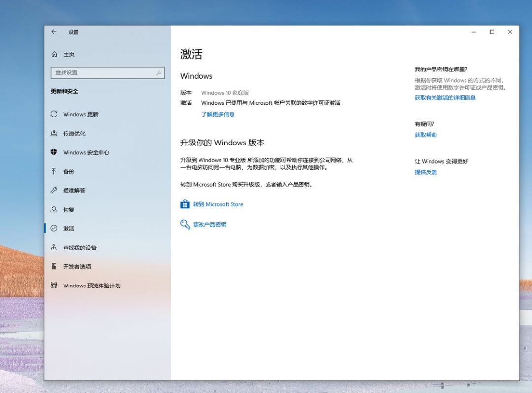
Task: Open 获取有关激活的详细信息 link
Action: point(445,98)
